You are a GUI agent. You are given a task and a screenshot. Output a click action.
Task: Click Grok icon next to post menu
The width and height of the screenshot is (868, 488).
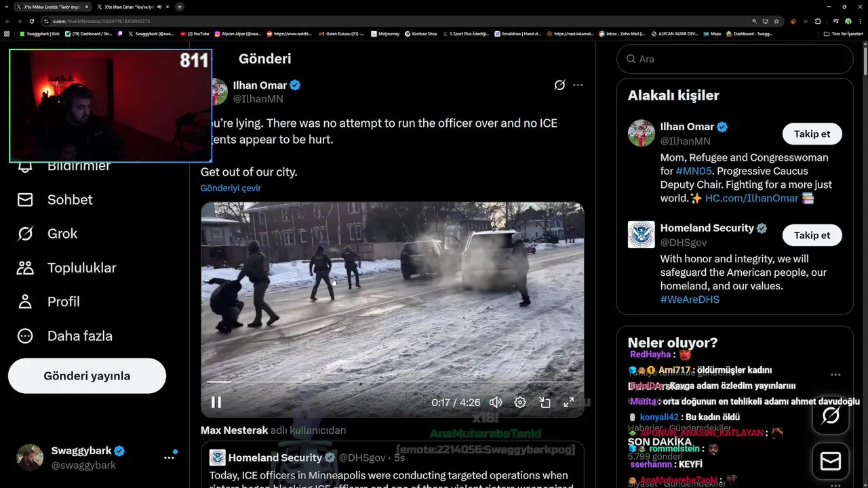tap(559, 85)
